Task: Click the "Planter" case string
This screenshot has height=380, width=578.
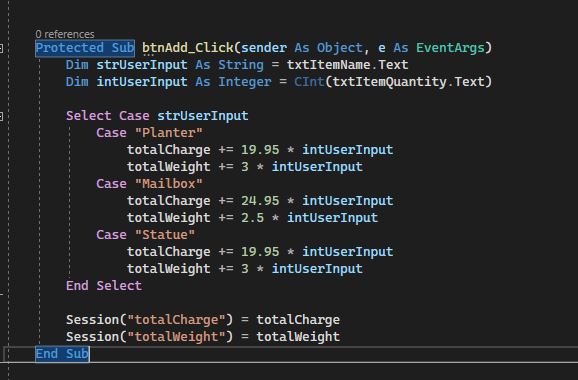Action: pyautogui.click(x=169, y=133)
